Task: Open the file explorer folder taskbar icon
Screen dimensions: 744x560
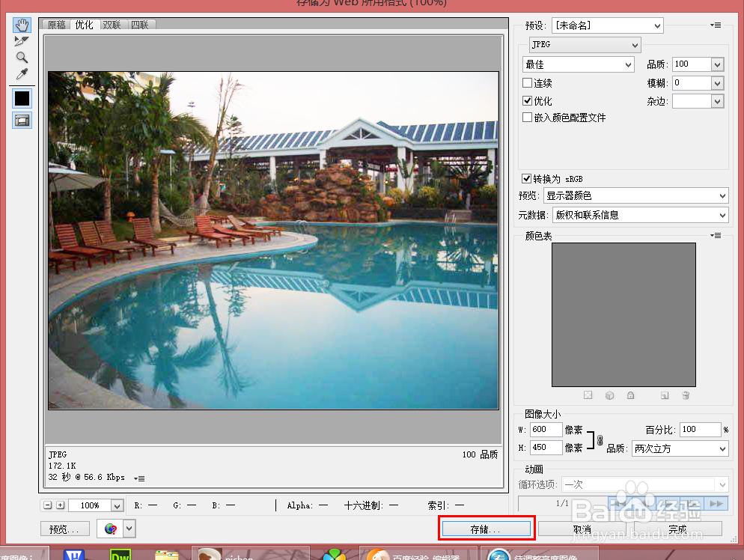Action: coord(167,554)
